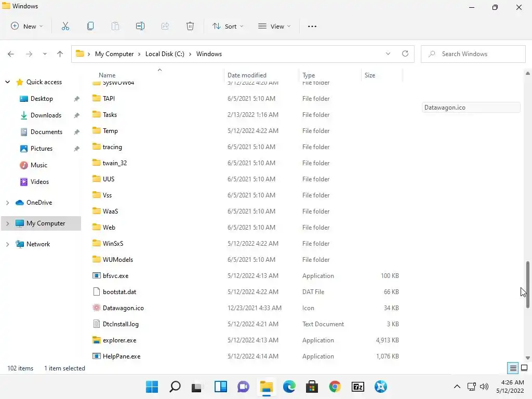
Task: Open Widgets from taskbar
Action: [x=220, y=387]
